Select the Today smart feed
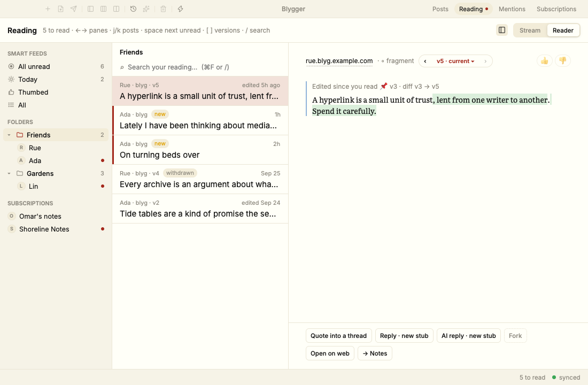The image size is (588, 385). 56,80
